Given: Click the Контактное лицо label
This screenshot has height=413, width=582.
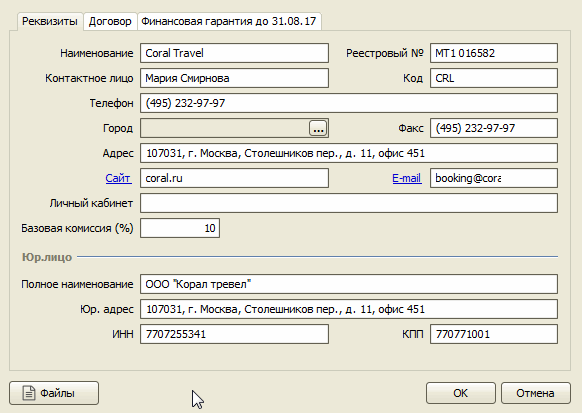Looking at the screenshot, I should pos(89,78).
